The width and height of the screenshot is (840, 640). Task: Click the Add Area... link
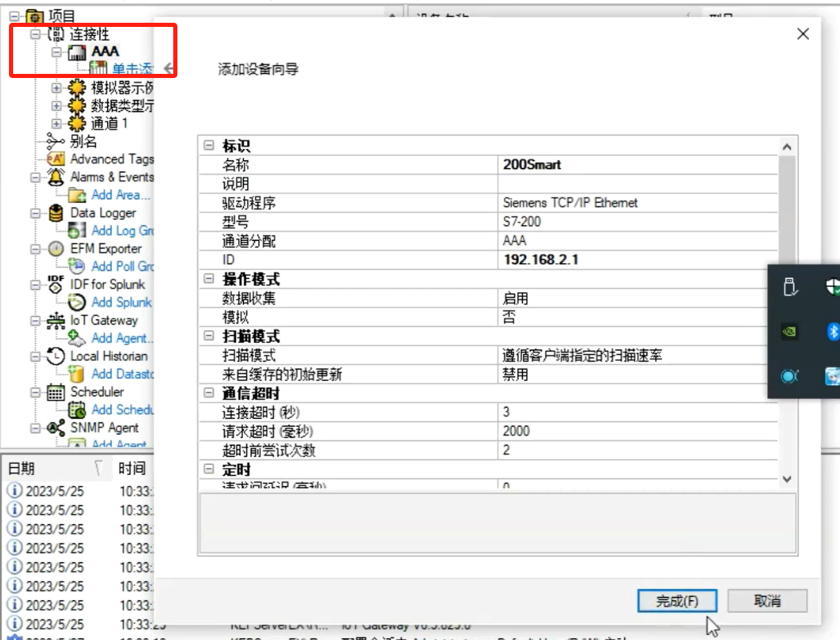pyautogui.click(x=120, y=195)
